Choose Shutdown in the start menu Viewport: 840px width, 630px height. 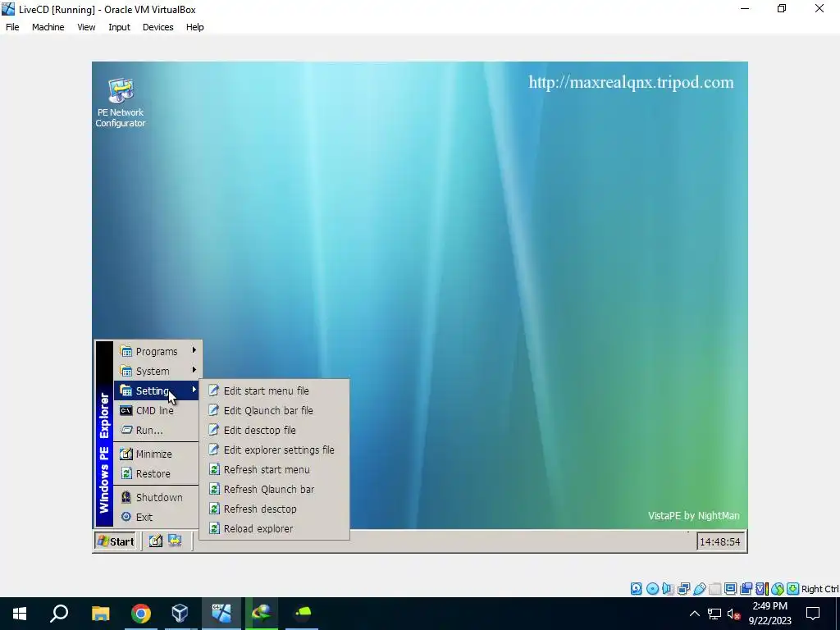pyautogui.click(x=157, y=497)
